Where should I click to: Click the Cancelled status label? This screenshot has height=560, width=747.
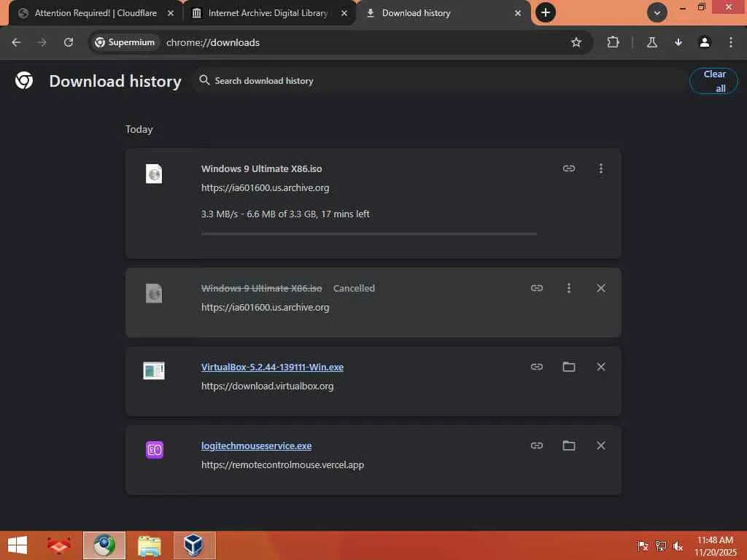pos(354,288)
